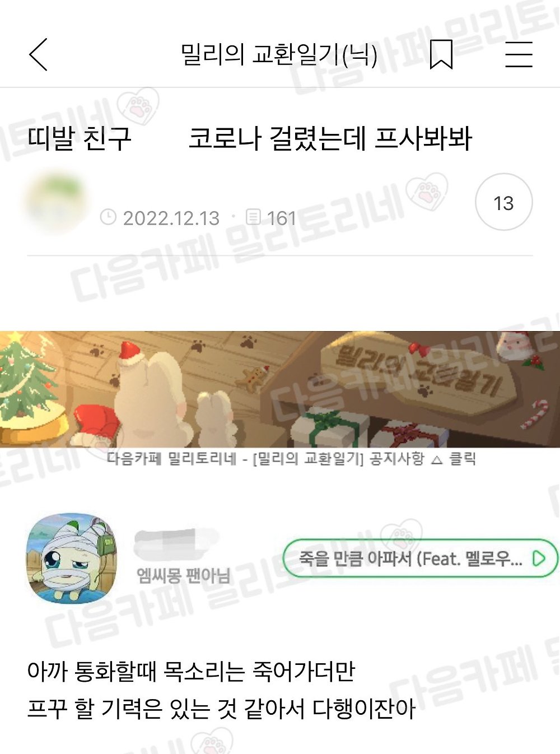Open the hamburger menu
The image size is (560, 754).
click(519, 54)
